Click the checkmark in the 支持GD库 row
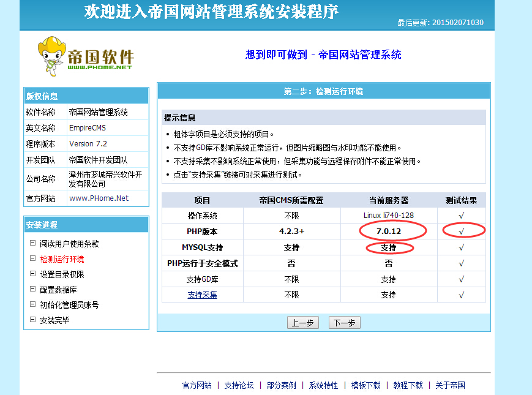The height and width of the screenshot is (395, 532). (x=462, y=279)
